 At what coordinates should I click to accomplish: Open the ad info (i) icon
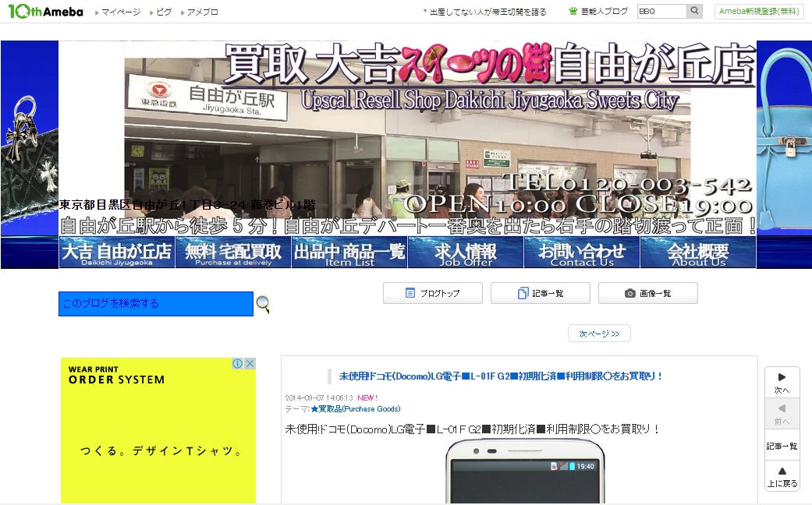[x=238, y=363]
